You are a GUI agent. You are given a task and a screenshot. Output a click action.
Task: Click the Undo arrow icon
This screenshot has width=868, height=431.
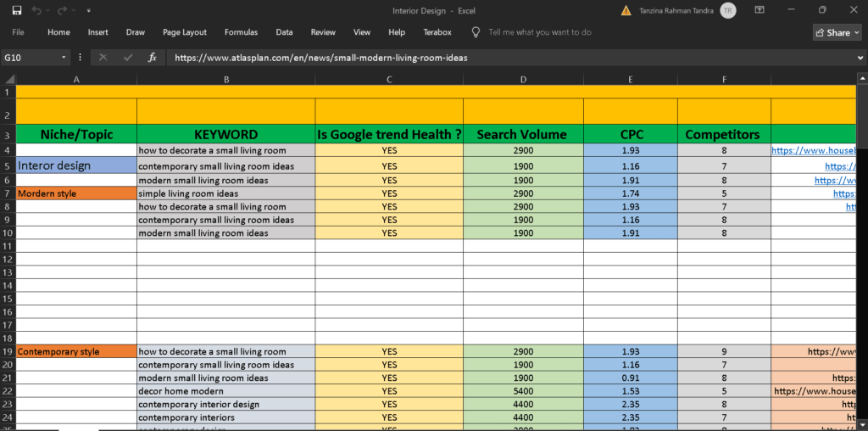36,10
